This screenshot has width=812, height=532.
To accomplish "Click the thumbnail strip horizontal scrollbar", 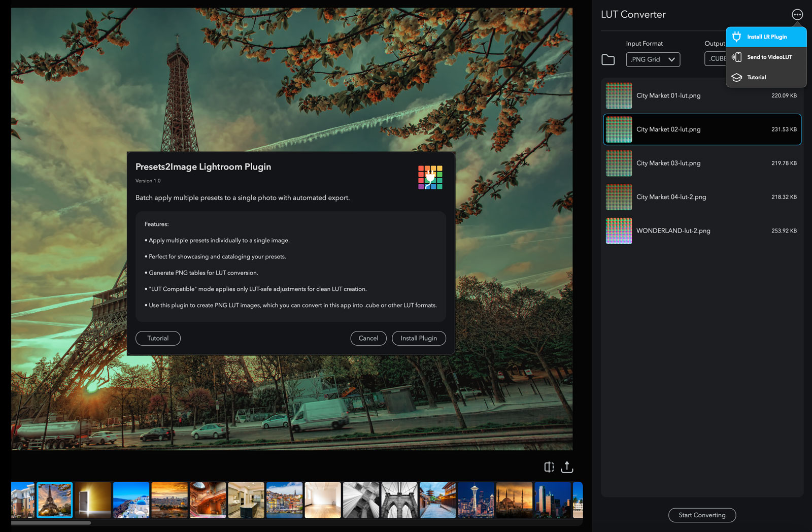I will (51, 522).
